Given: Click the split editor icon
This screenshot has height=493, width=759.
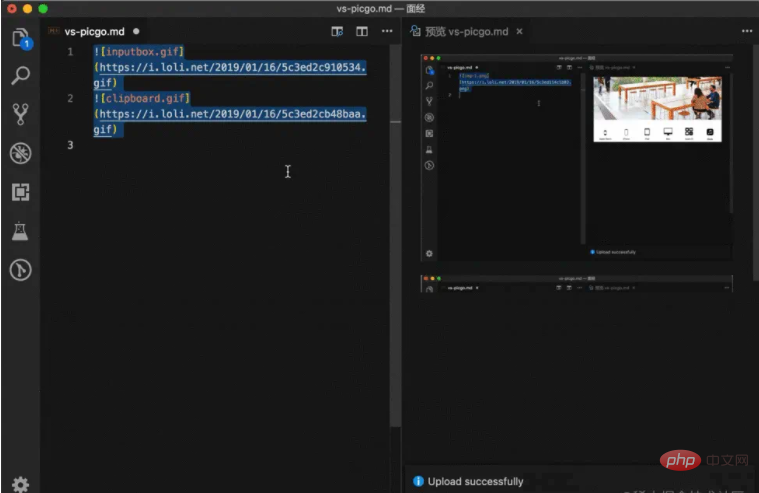Looking at the screenshot, I should click(362, 31).
